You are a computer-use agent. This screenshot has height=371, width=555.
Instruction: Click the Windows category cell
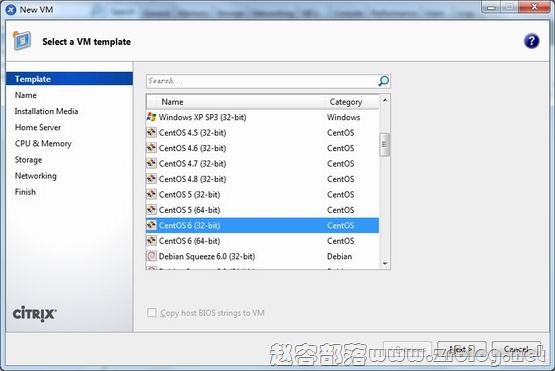pyautogui.click(x=343, y=117)
